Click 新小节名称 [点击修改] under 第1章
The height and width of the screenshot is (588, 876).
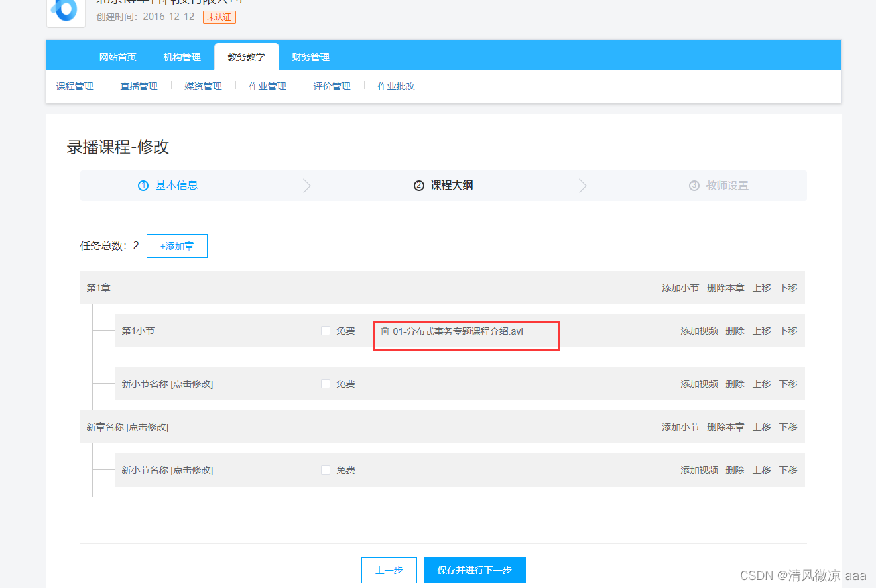(x=167, y=384)
